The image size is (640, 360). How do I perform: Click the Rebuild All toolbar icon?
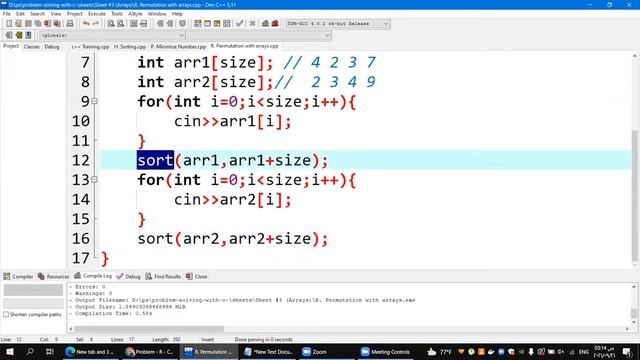pyautogui.click(x=227, y=24)
